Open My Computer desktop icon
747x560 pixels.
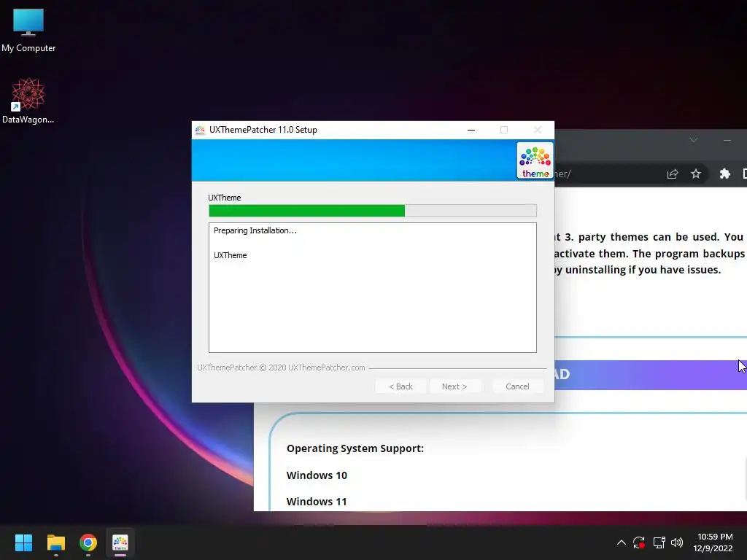28,31
